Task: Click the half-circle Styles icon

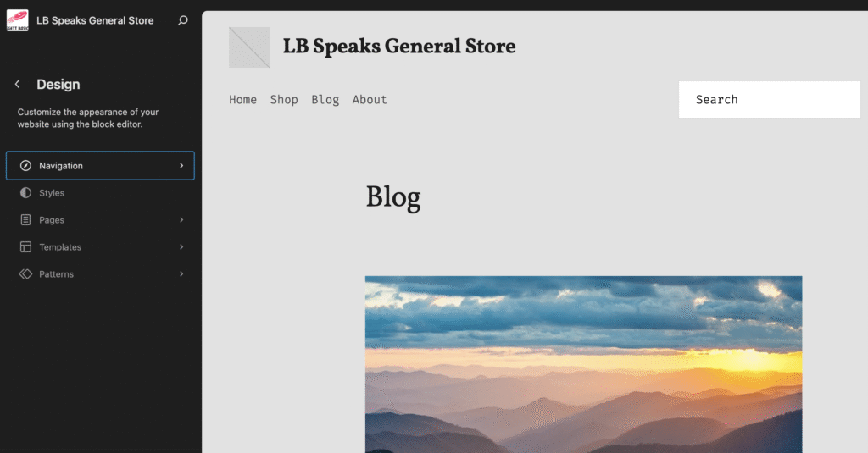Action: point(25,193)
